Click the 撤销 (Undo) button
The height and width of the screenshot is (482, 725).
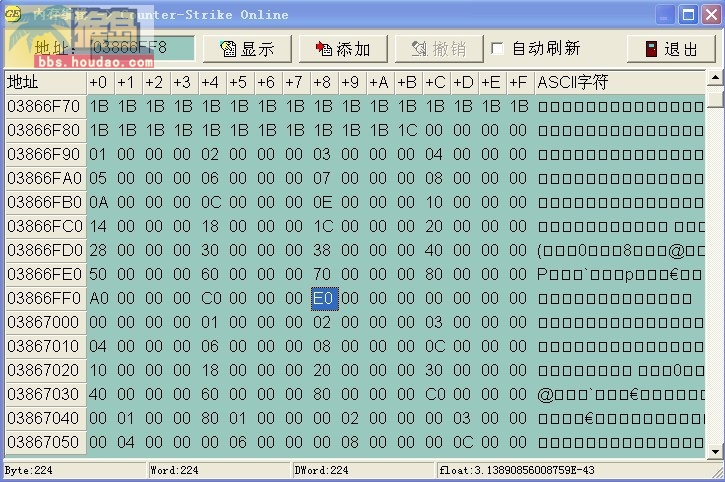439,48
